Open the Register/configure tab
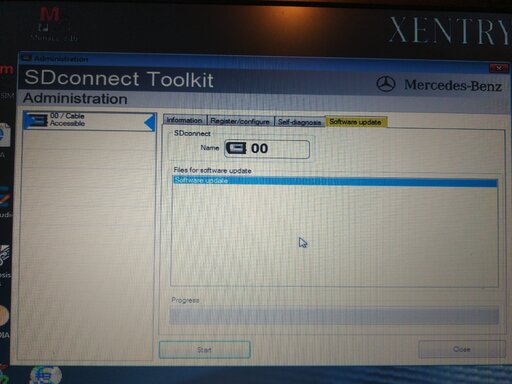The width and height of the screenshot is (512, 384). pos(240,121)
